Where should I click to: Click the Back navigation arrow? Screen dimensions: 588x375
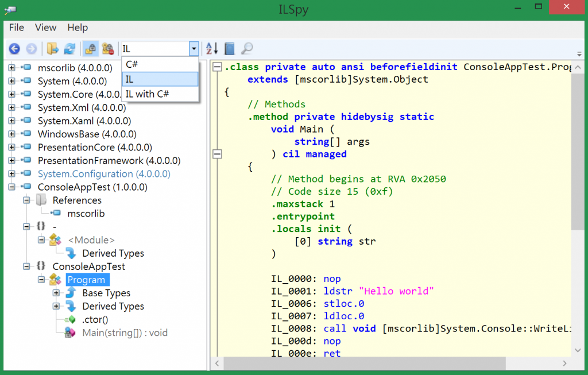(x=14, y=49)
